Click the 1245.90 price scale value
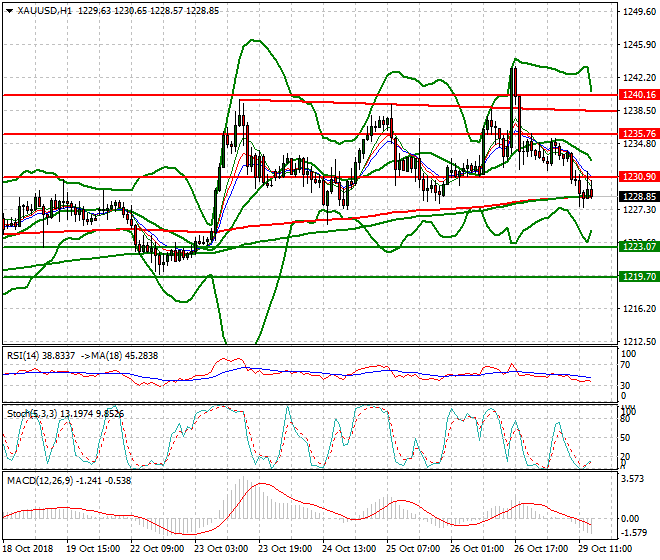Viewport: 660px width, 560px height. click(x=639, y=45)
